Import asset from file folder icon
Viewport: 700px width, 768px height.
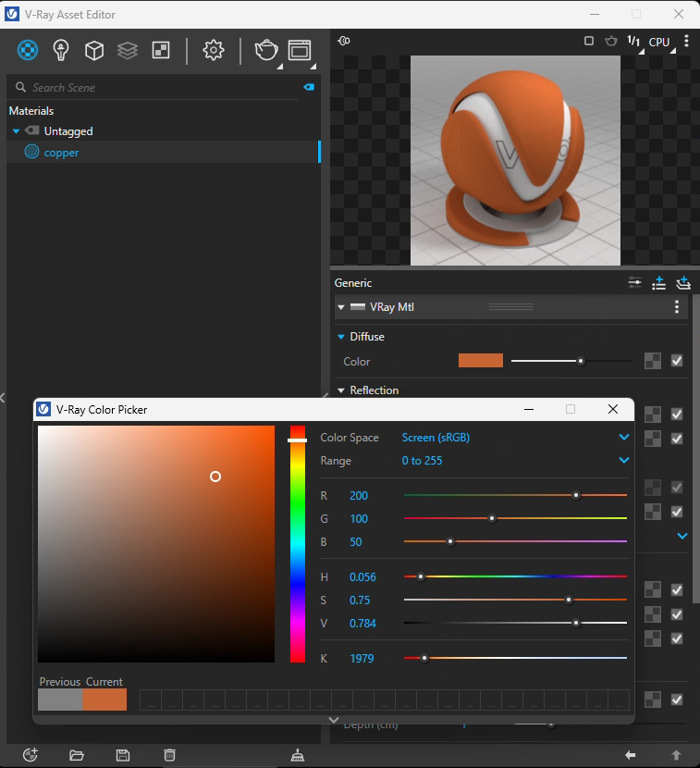[77, 755]
